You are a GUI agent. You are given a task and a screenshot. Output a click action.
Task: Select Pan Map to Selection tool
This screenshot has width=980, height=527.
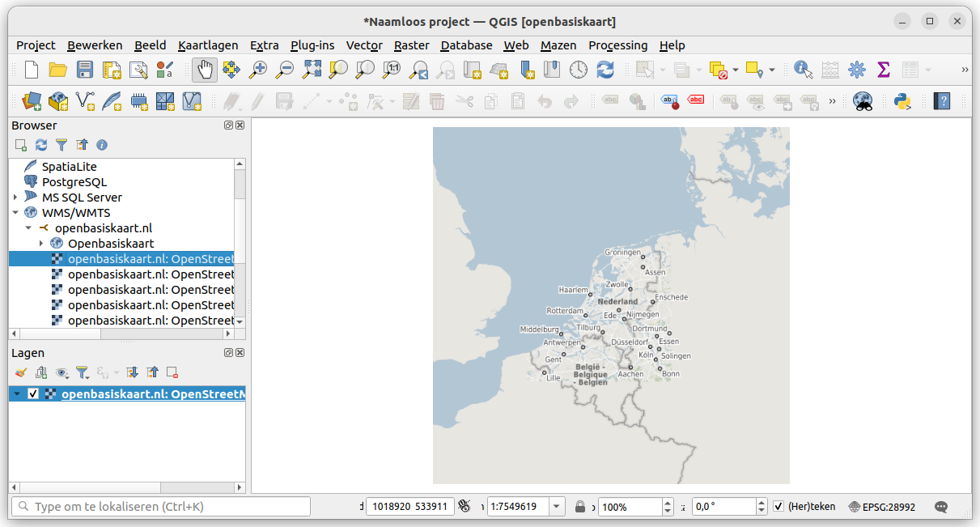(x=231, y=70)
